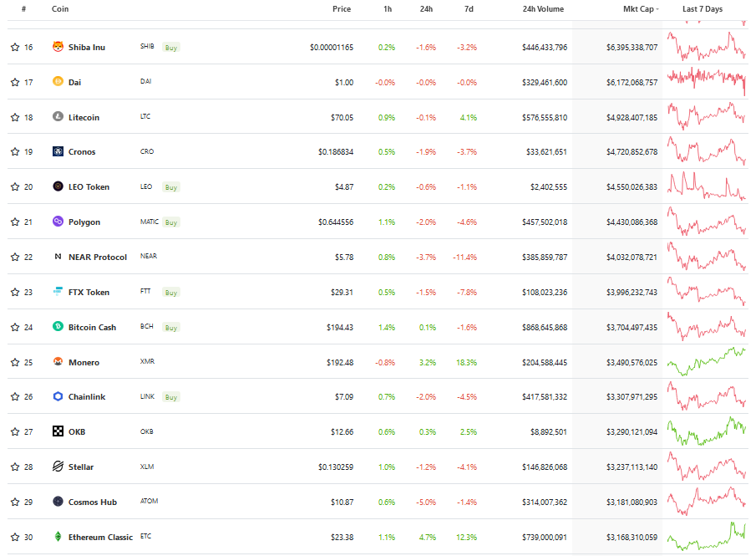Open the Monero coin page link
This screenshot has height=556, width=756.
click(x=84, y=362)
